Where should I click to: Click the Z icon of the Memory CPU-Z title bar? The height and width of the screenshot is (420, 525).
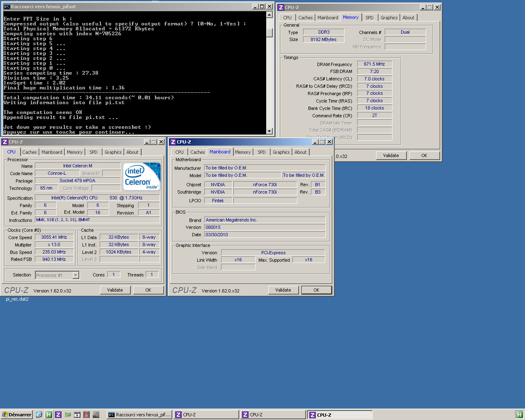pos(281,7)
